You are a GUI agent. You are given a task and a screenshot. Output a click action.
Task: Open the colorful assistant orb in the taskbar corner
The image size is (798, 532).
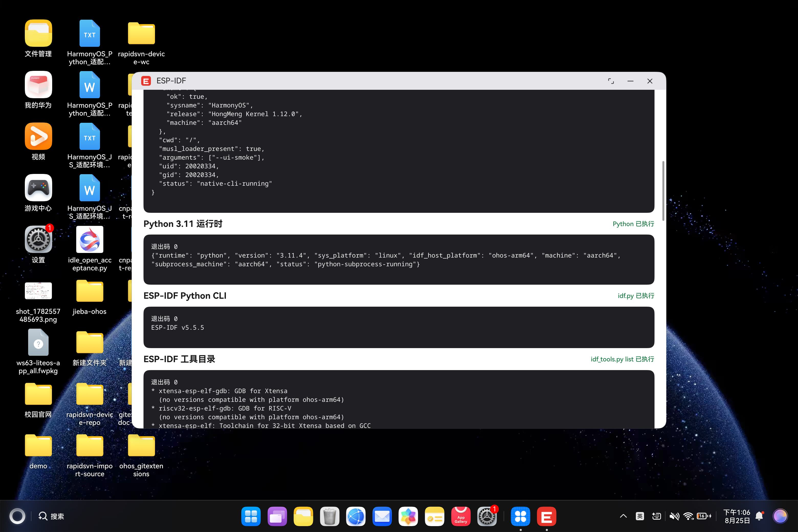(x=780, y=516)
